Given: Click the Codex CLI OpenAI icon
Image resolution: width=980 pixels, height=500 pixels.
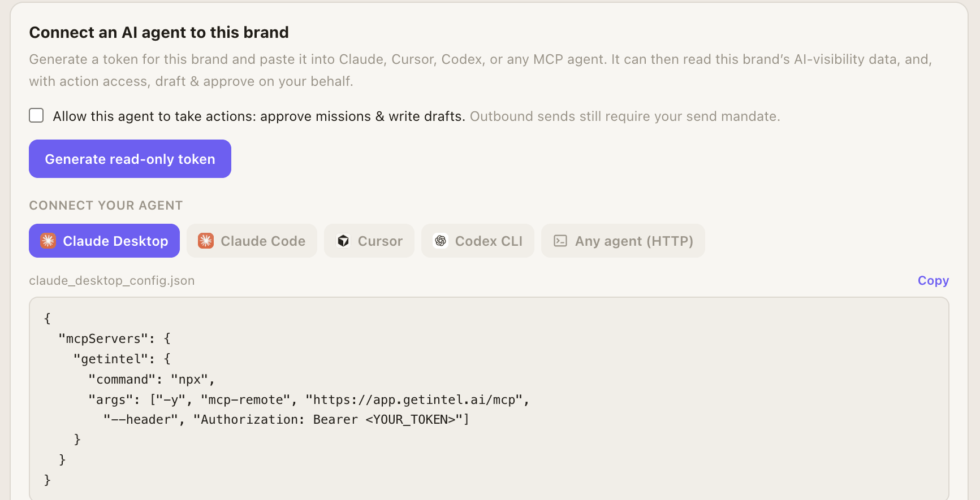Looking at the screenshot, I should pyautogui.click(x=441, y=241).
